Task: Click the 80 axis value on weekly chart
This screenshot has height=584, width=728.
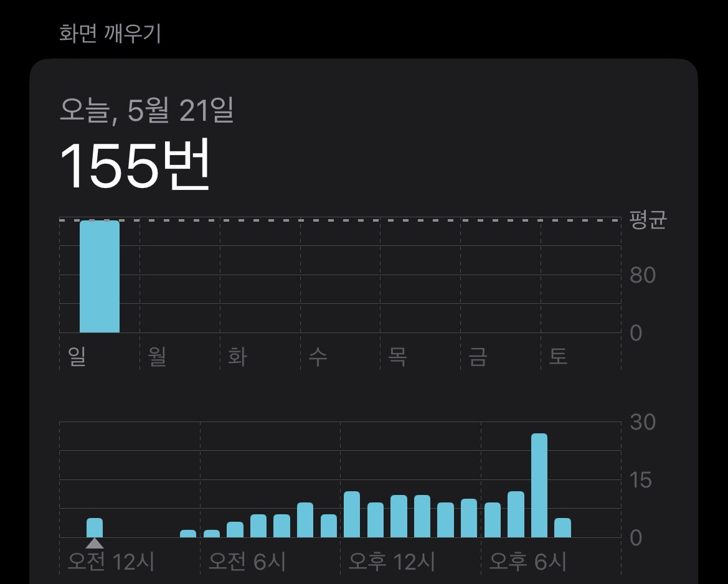Action: (x=642, y=275)
